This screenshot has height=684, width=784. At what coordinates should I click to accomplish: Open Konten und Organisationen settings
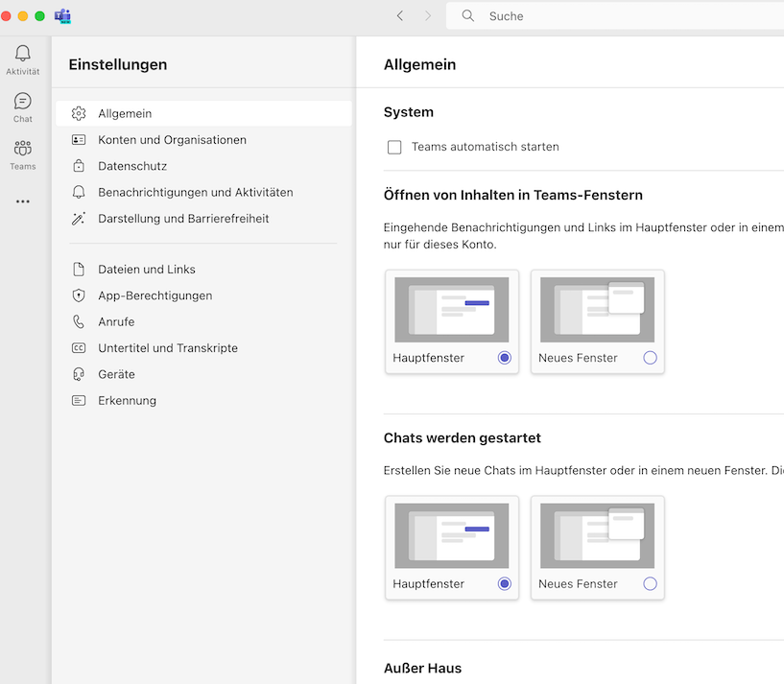[x=172, y=140]
